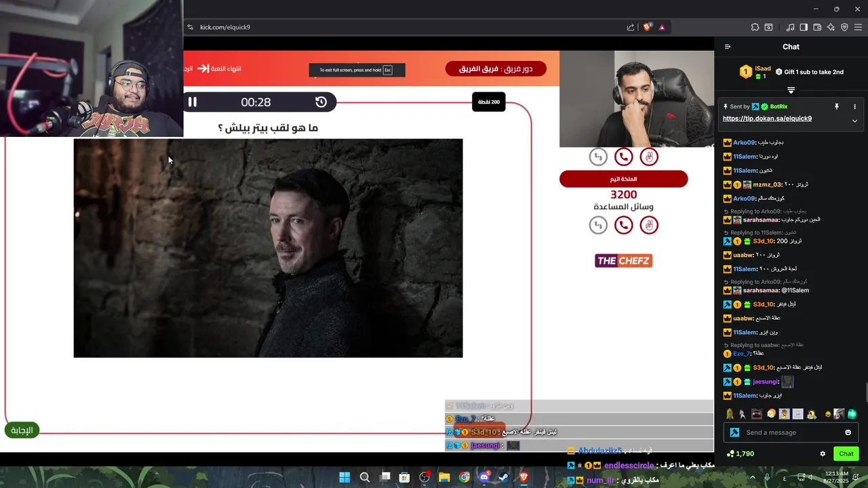Open Steam from taskbar

504,477
